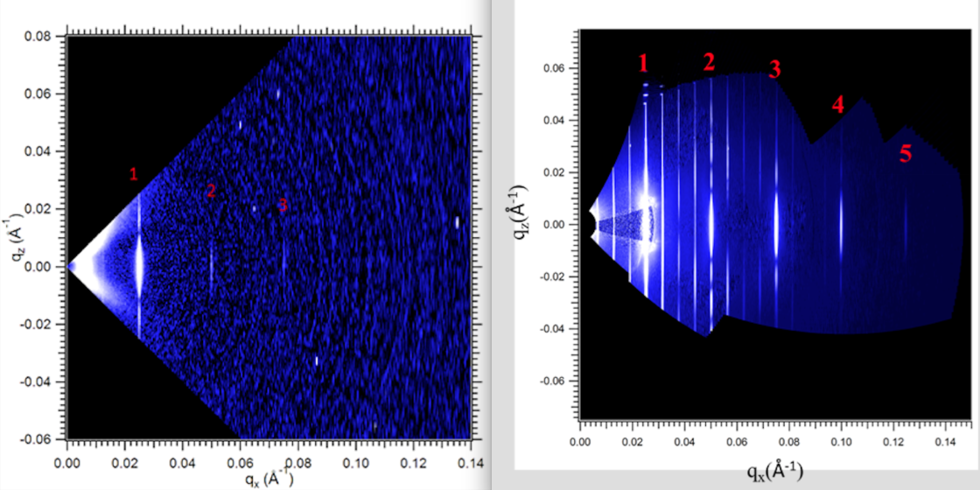980x490 pixels.
Task: Click the right plot's qz(Å-1) axis title
Action: [x=522, y=214]
